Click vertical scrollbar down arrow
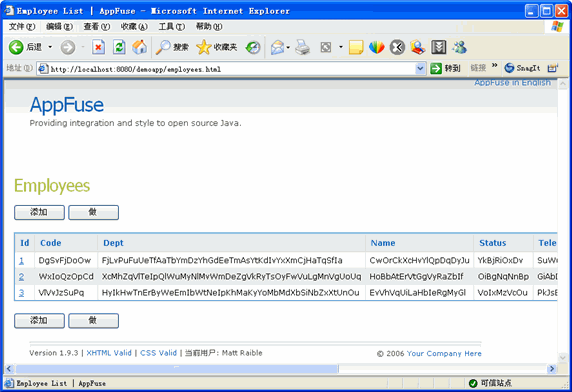The height and width of the screenshot is (392, 572). point(563,358)
